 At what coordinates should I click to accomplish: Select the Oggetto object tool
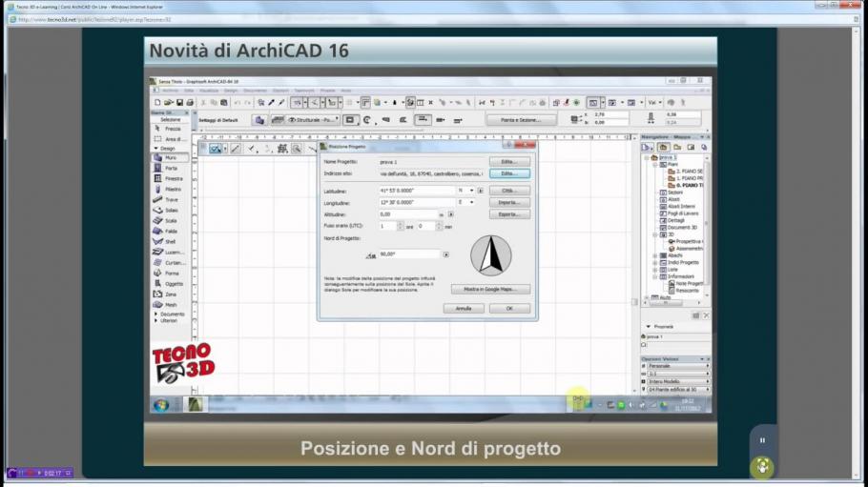(170, 284)
